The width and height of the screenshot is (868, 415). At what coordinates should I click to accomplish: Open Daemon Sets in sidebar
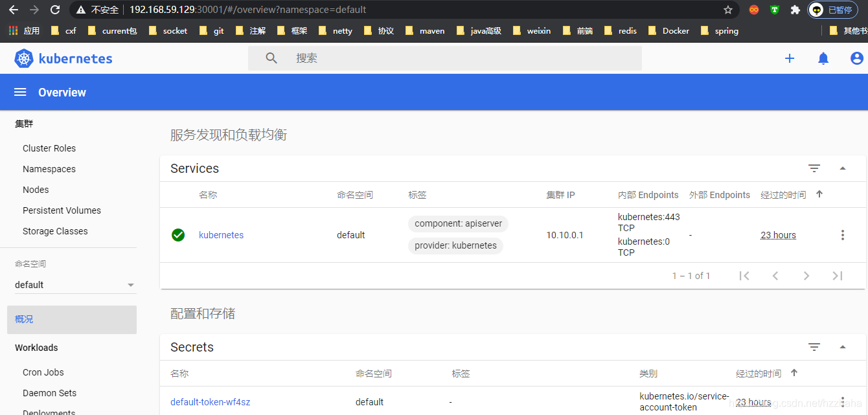49,393
